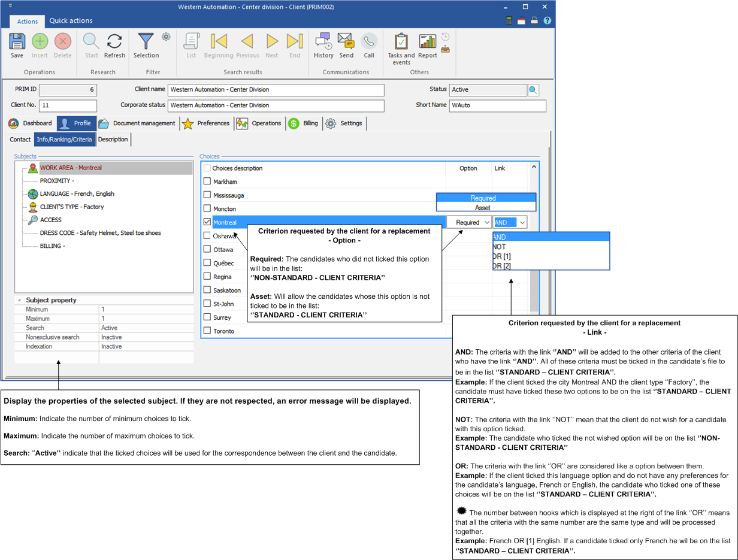The width and height of the screenshot is (738, 560).
Task: Click the Send envelope icon
Action: point(346,41)
